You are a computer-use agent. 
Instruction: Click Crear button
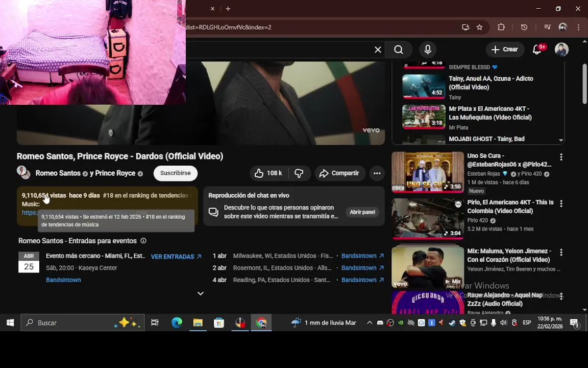click(505, 50)
